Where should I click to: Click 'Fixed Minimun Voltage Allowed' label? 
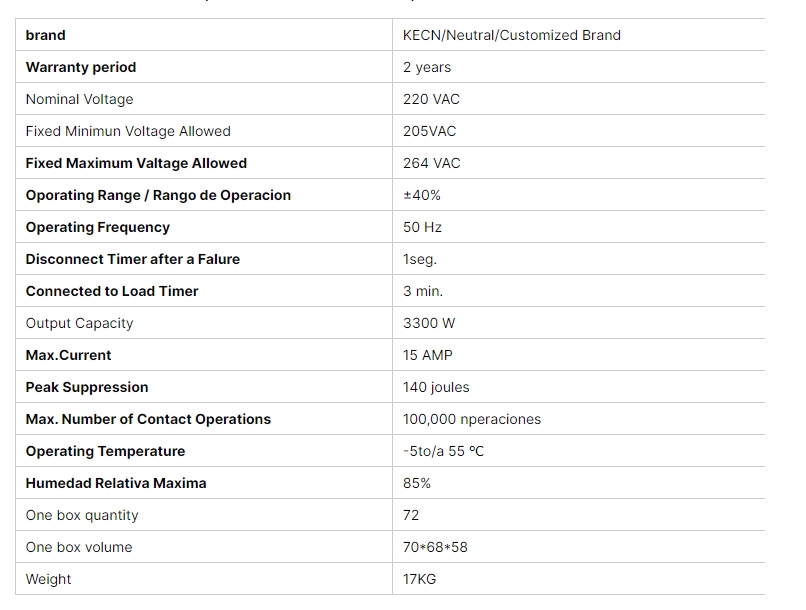coord(128,131)
